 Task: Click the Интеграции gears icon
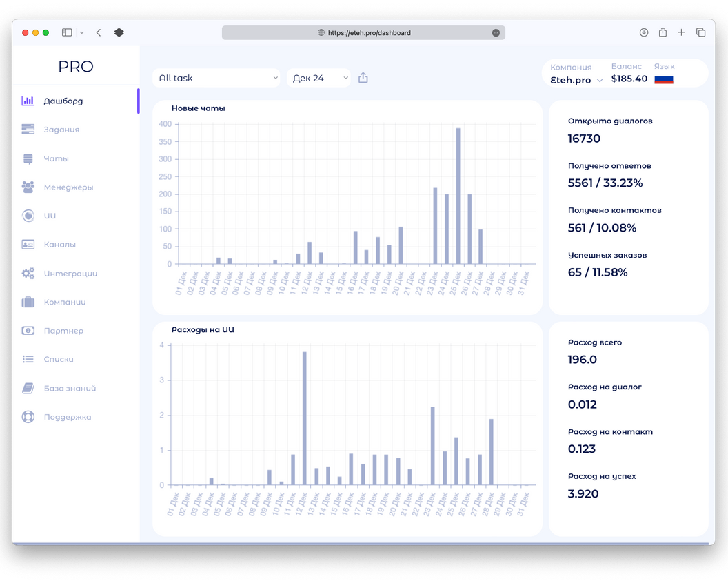point(28,274)
